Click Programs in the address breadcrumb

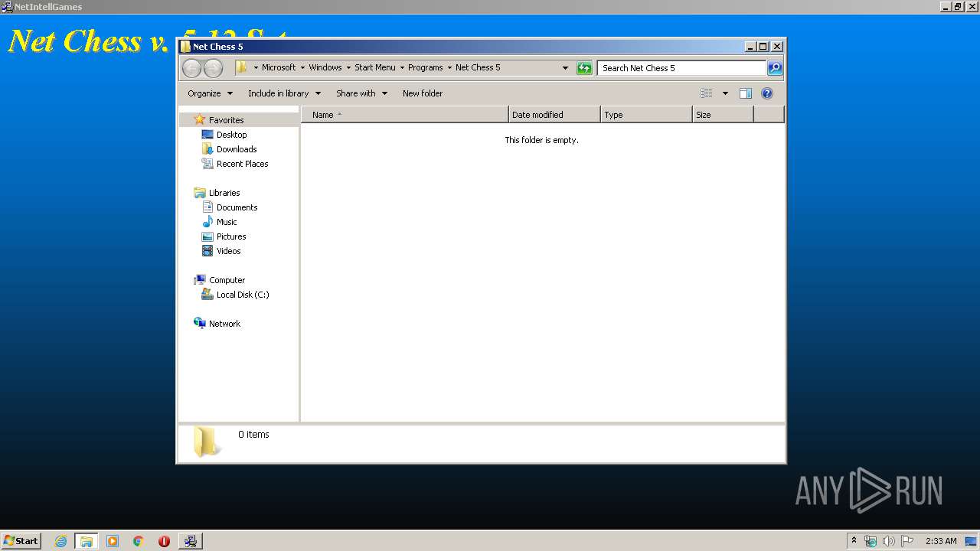point(426,67)
